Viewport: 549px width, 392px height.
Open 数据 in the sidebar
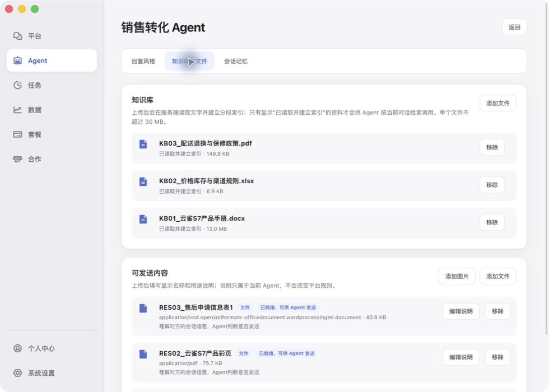(52, 110)
